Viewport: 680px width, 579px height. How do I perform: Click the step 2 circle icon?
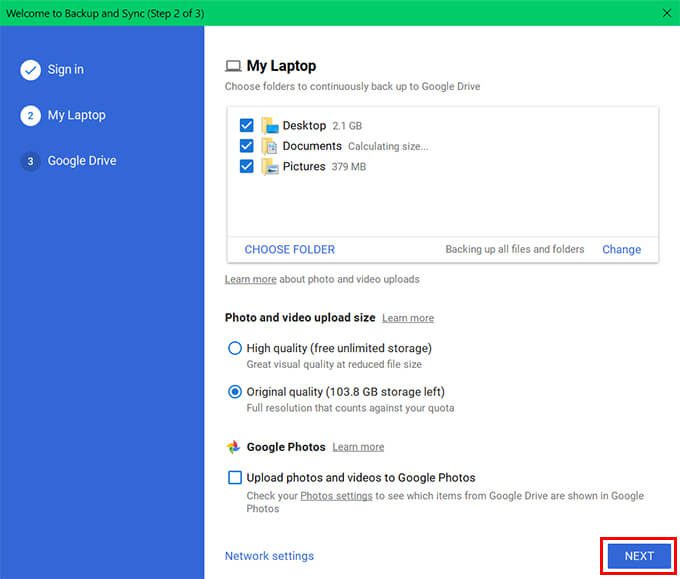click(x=30, y=115)
